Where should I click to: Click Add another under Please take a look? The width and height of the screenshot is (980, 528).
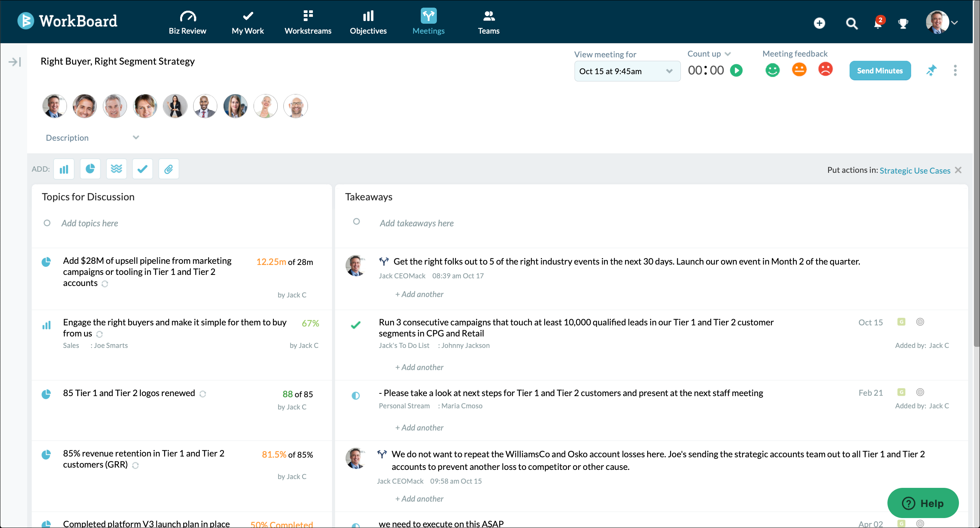[x=419, y=428]
